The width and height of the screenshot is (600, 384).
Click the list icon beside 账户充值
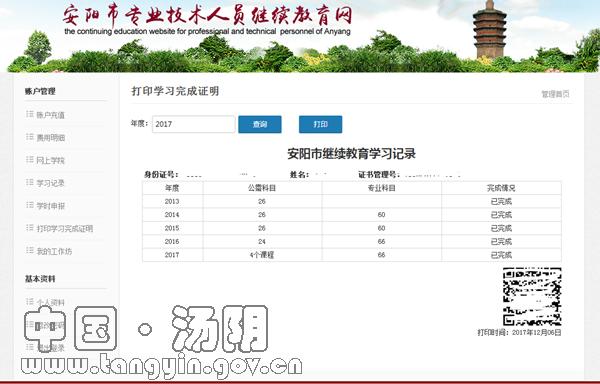click(29, 114)
